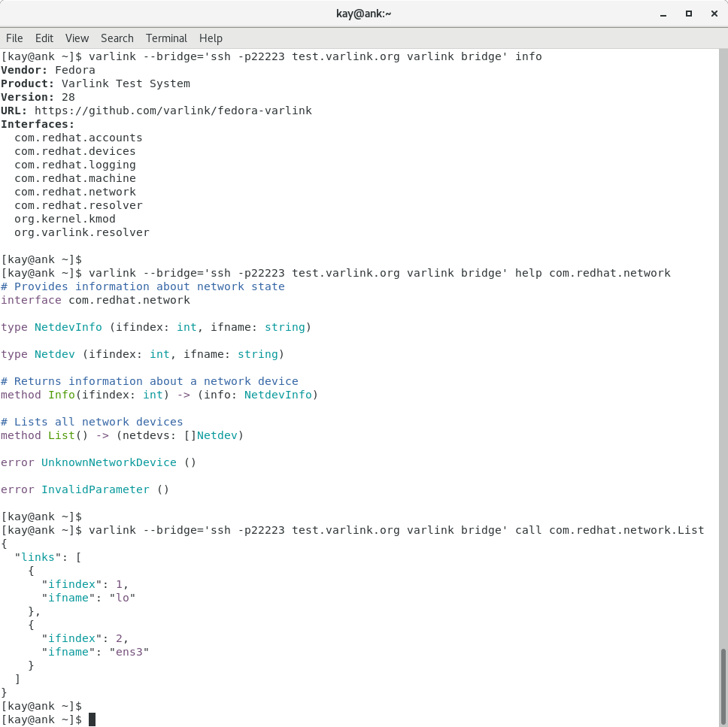Open the Search menu
This screenshot has height=727, width=728.
click(117, 38)
